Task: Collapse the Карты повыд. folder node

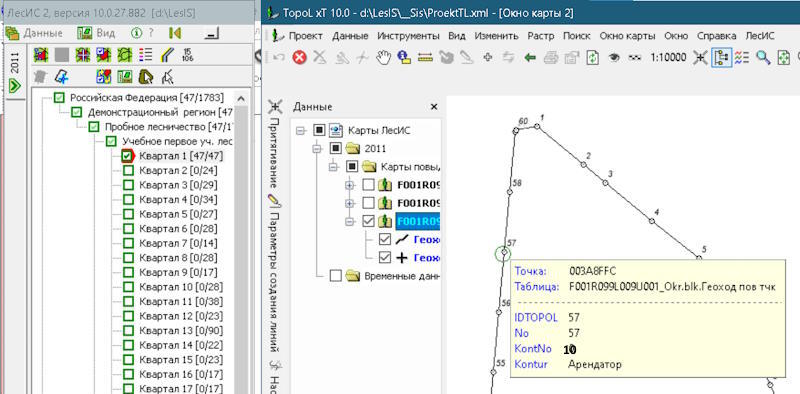Action: coord(333,167)
